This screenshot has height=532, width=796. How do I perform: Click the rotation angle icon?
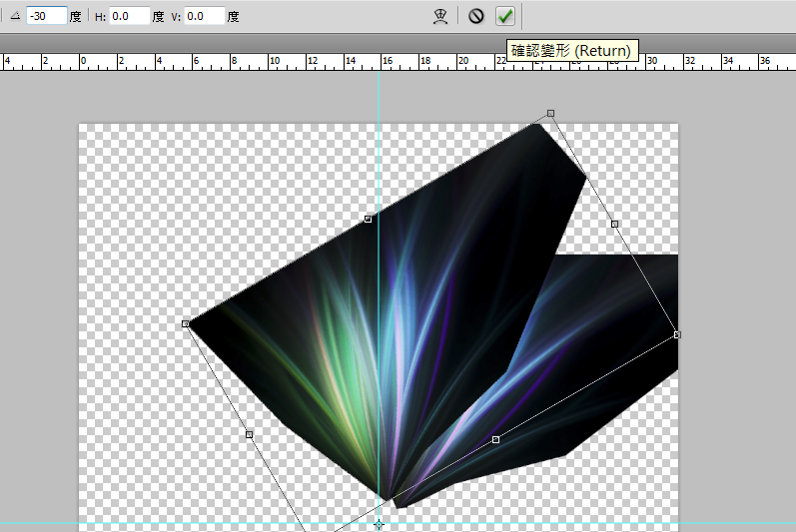click(15, 16)
